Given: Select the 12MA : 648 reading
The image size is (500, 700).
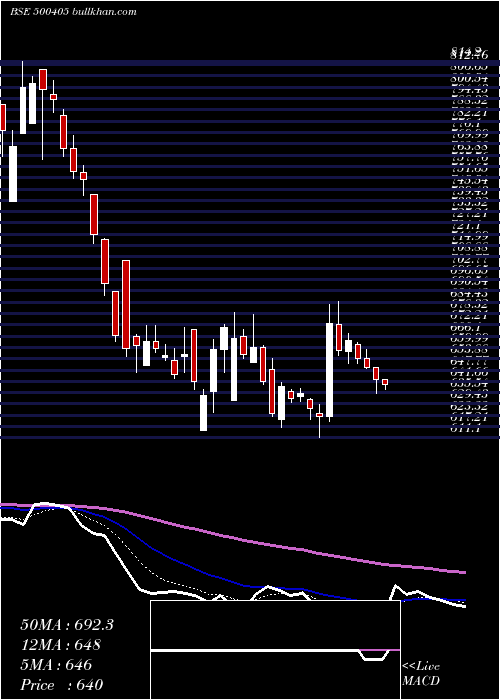Looking at the screenshot, I should [60, 645].
